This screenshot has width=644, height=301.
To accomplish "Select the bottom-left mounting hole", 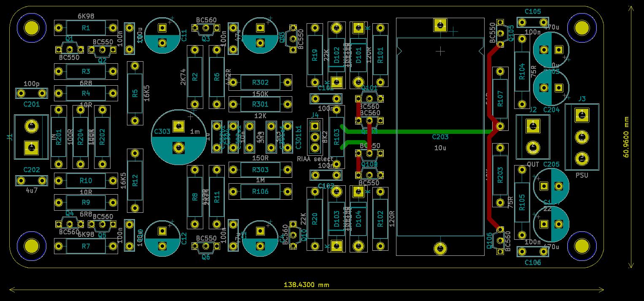I will (x=31, y=246).
